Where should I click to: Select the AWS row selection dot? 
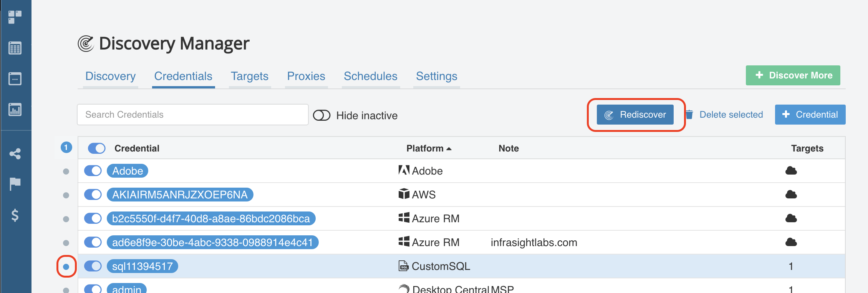(x=66, y=195)
